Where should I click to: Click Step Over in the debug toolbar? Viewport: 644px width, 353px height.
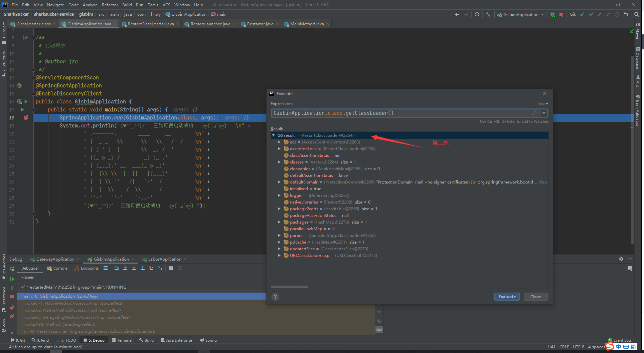tap(117, 268)
